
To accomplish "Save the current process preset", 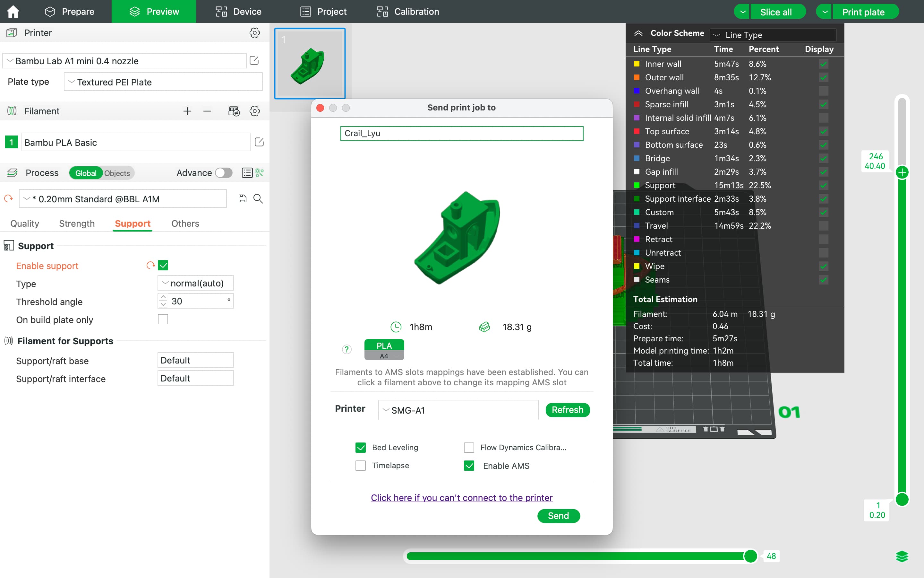I will (x=243, y=199).
